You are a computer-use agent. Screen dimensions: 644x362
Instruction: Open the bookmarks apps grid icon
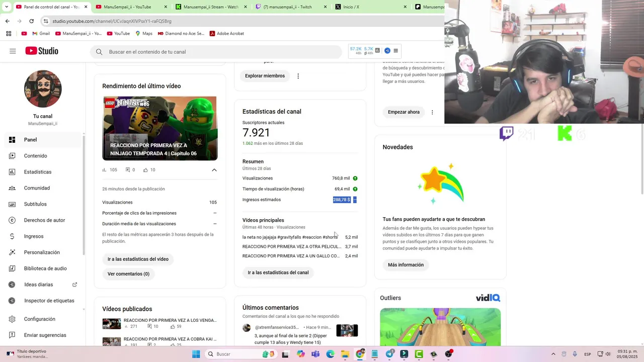(x=9, y=34)
